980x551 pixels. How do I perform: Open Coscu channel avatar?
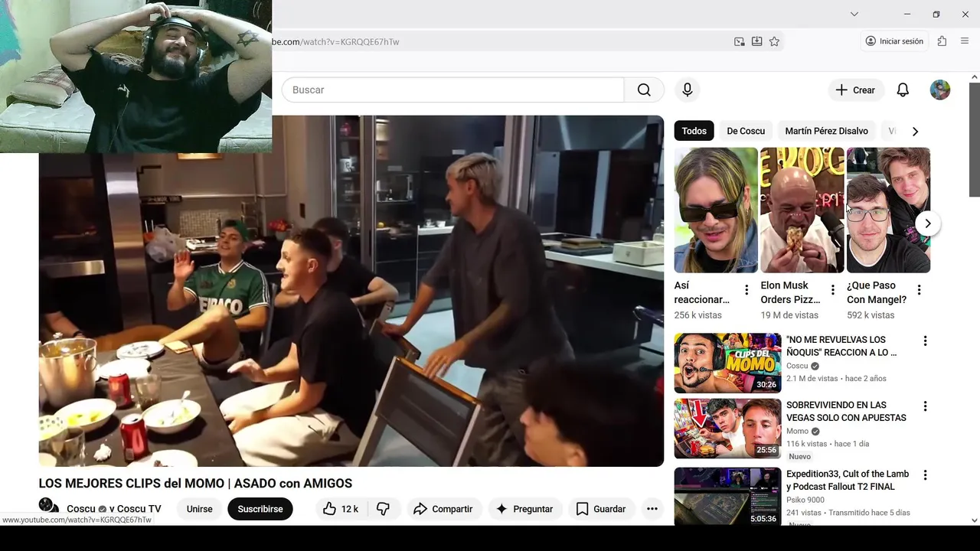coord(48,507)
